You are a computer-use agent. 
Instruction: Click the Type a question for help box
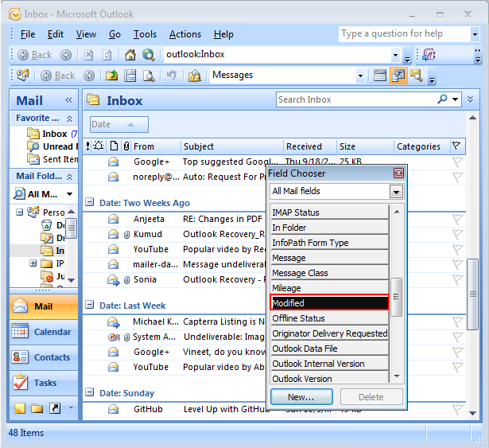pos(405,33)
